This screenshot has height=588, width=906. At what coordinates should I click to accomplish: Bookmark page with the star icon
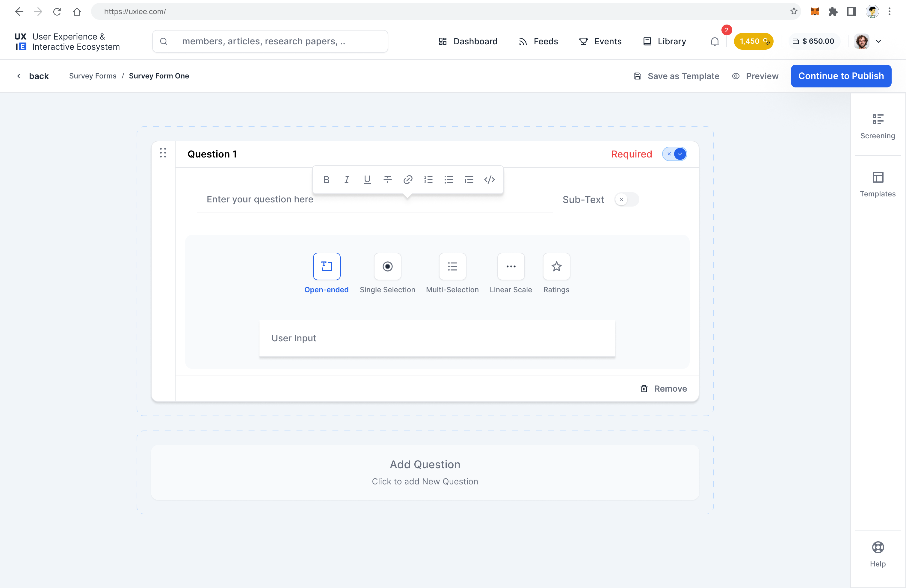point(794,11)
